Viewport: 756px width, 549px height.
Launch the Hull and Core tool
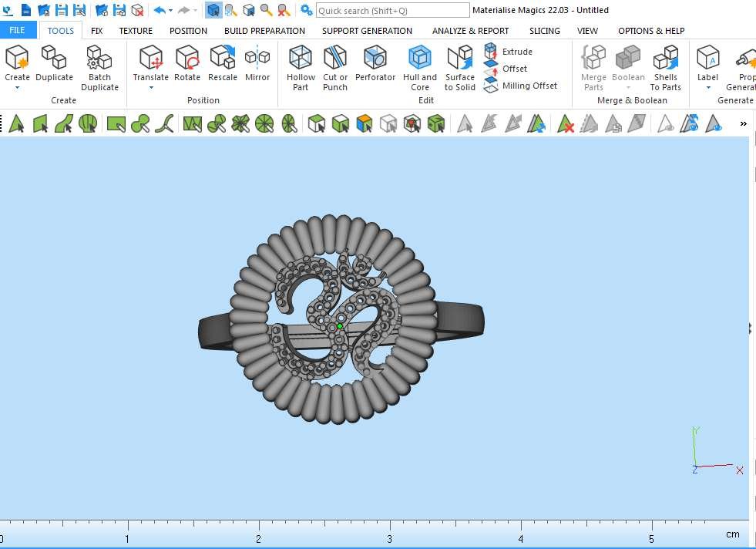[419, 67]
